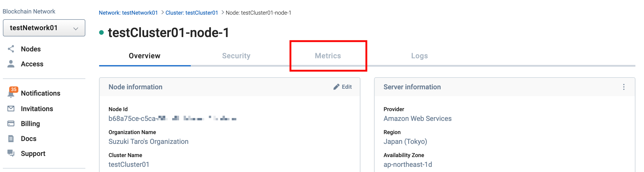Switch to the Security tab
Viewport: 644px width, 172px height.
click(236, 56)
